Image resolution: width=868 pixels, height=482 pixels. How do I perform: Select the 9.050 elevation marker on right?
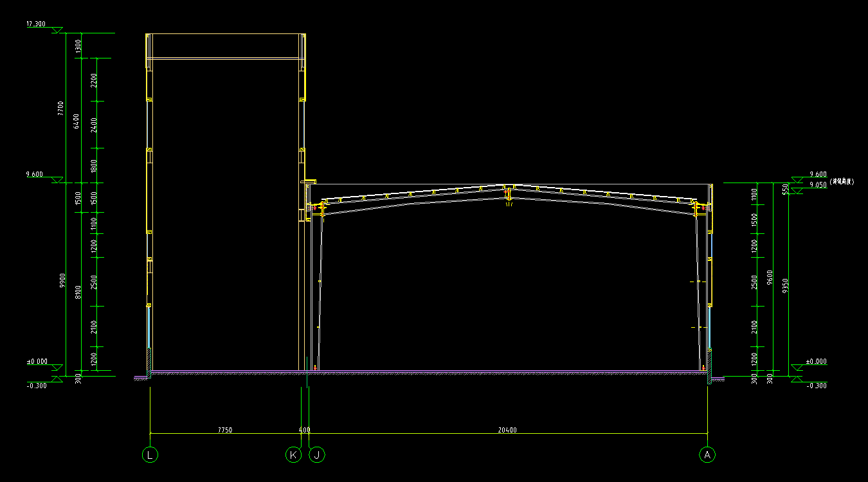coord(818,186)
